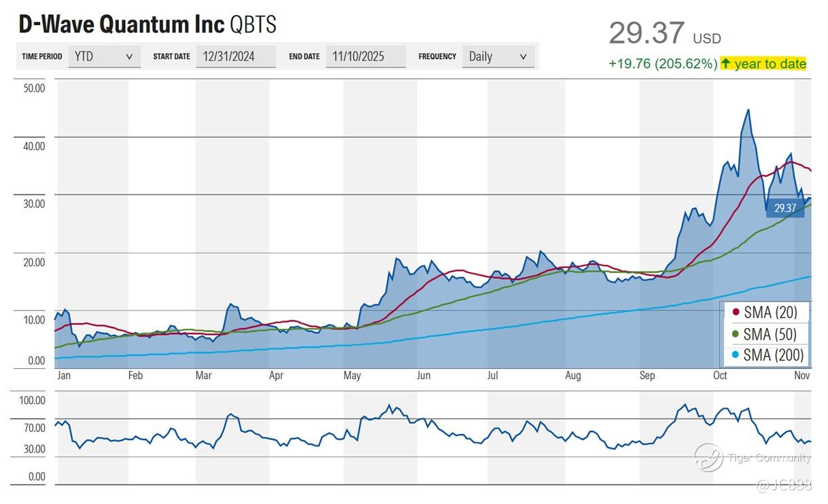Image resolution: width=828 pixels, height=504 pixels.
Task: Click the blue SMA (200) legend dot
Action: coord(735,355)
